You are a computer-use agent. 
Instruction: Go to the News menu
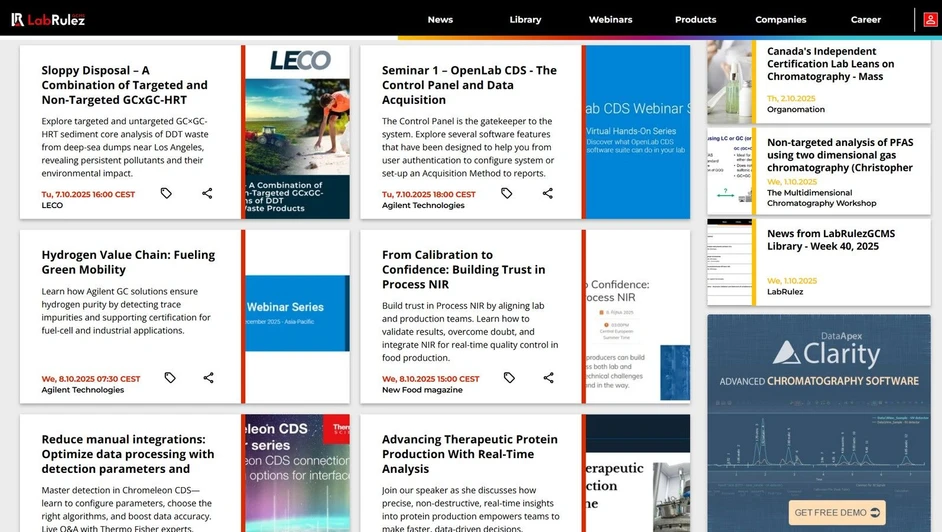[x=440, y=19]
